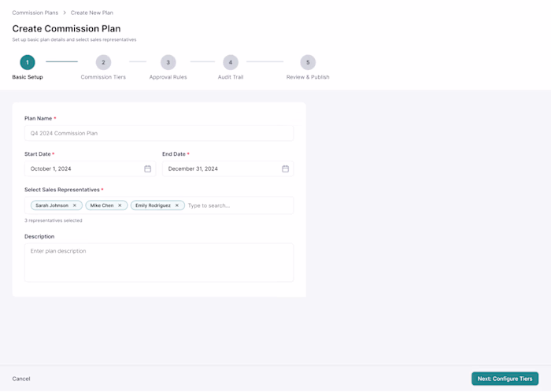Remove Sarah Johnson from selected representatives

coord(75,205)
